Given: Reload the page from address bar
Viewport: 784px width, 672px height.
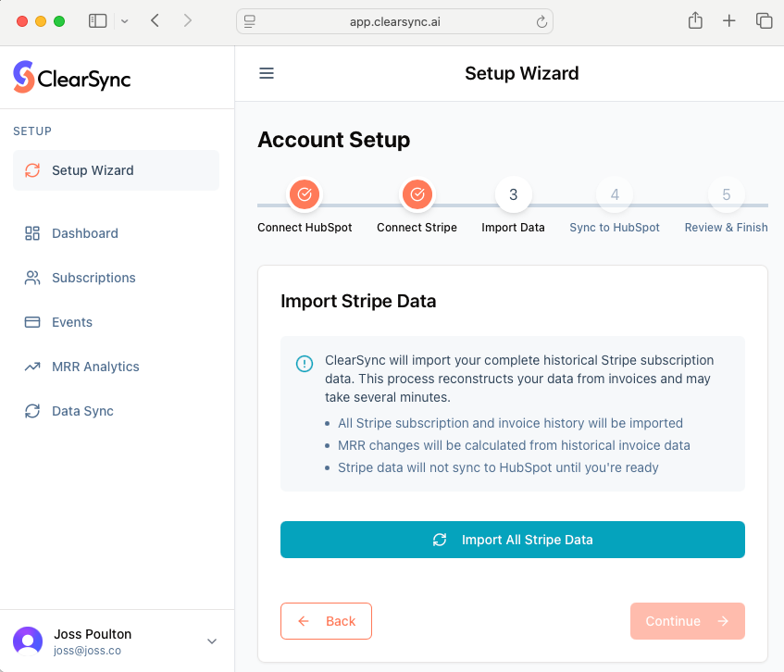Looking at the screenshot, I should tap(541, 21).
